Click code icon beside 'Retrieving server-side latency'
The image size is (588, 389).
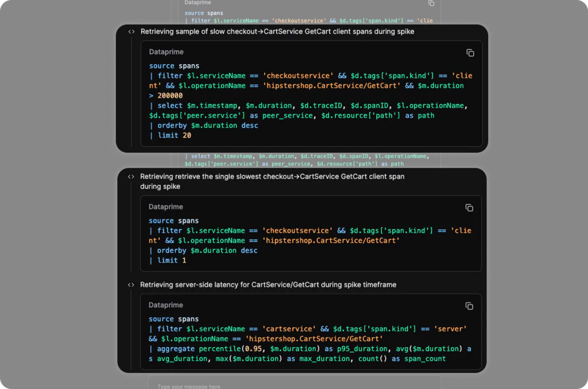coord(131,285)
